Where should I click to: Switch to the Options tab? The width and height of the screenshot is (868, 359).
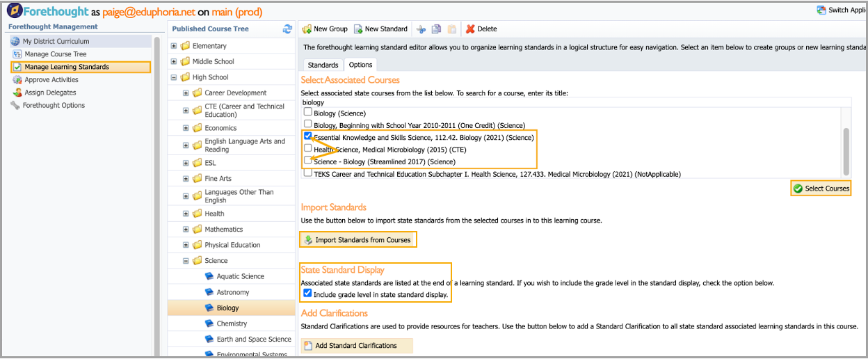(x=360, y=65)
